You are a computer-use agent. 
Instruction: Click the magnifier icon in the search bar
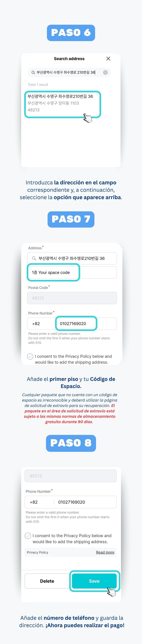coord(33,73)
